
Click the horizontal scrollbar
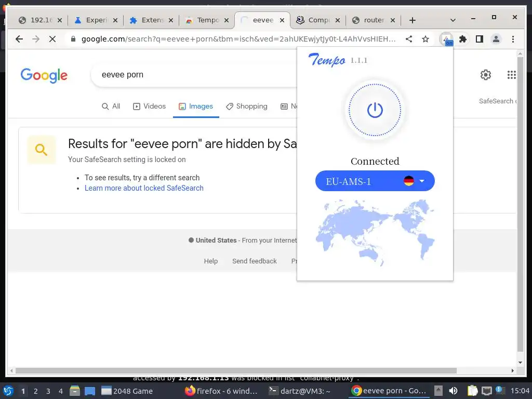point(236,370)
